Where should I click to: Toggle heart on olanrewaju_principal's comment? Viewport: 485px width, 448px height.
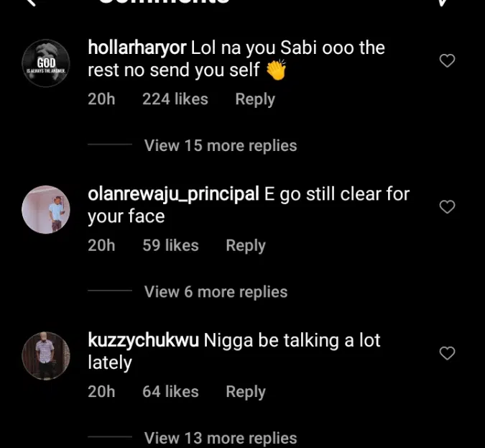tap(447, 207)
